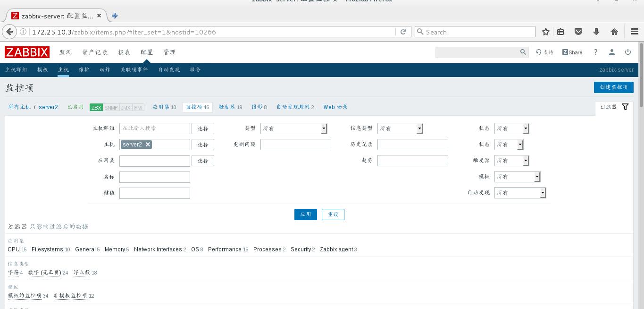644x309 pixels.
Task: Click the Zabbix search magnifier icon
Action: [x=523, y=52]
